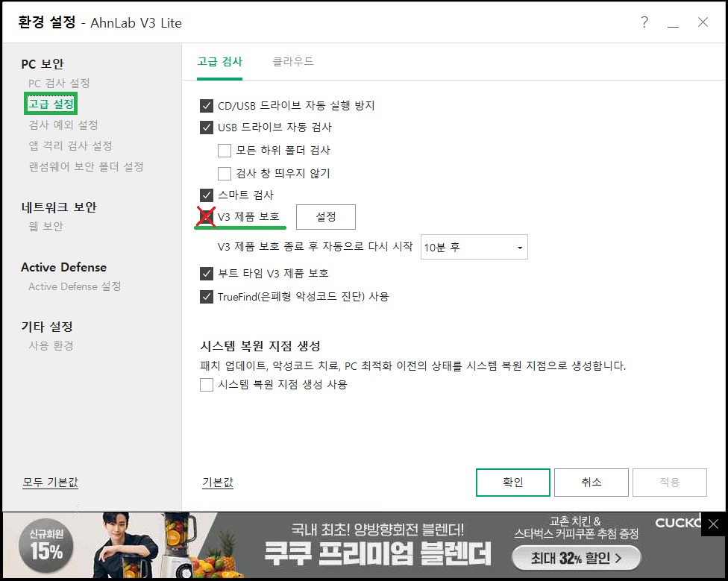Open 웹 보안 settings
This screenshot has width=728, height=581.
tap(45, 227)
